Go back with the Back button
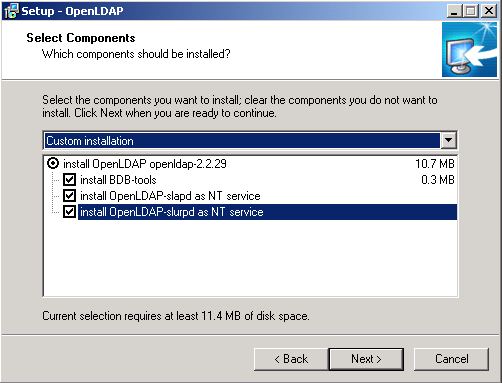Viewport: 502px width, 383px height. (291, 359)
